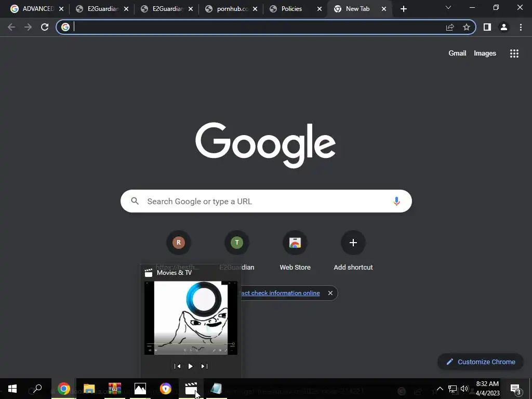Image resolution: width=532 pixels, height=399 pixels.
Task: Share this page icon in address bar
Action: click(x=450, y=27)
